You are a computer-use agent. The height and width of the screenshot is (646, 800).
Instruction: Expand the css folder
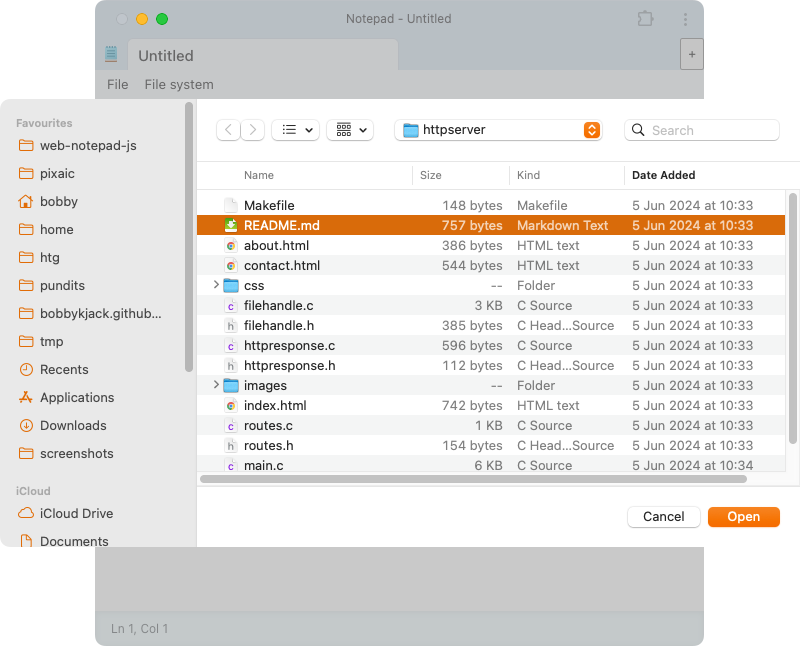click(216, 285)
